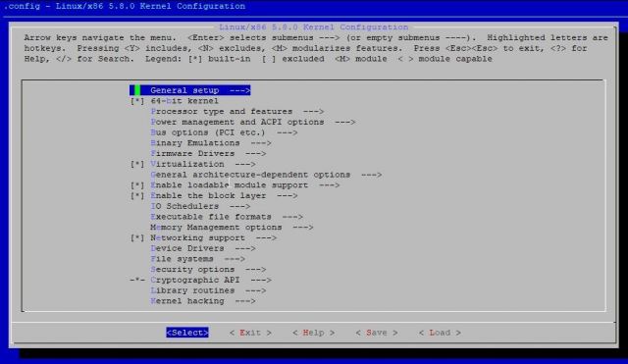Click the Save button

tap(377, 333)
